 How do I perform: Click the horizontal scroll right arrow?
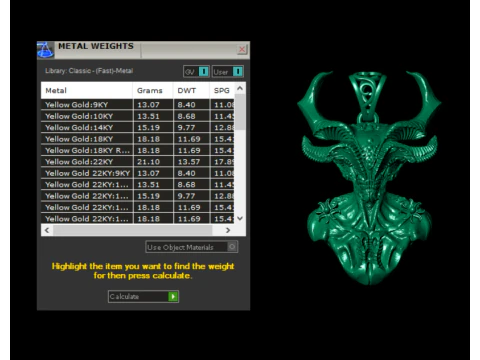pos(228,230)
